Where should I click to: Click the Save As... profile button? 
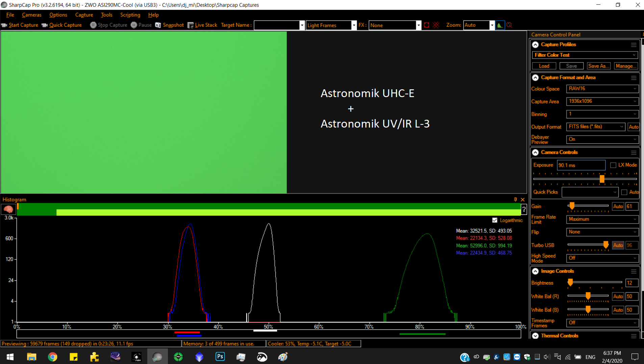pos(599,66)
